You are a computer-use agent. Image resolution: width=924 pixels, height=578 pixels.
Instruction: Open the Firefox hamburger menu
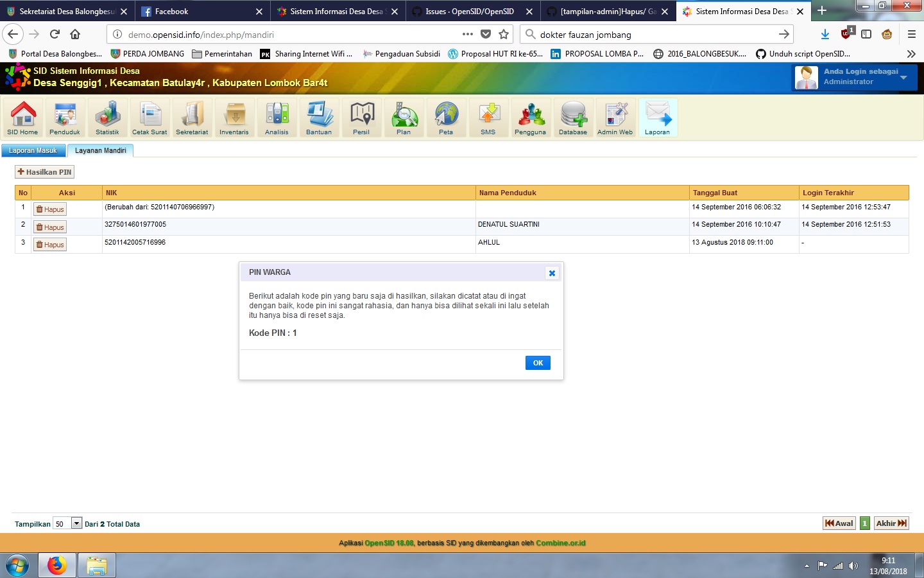(x=912, y=35)
